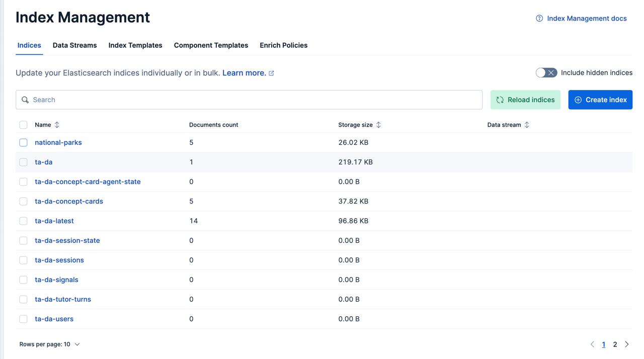Switch to the Data Streams tab
This screenshot has height=359, width=644.
tap(74, 45)
